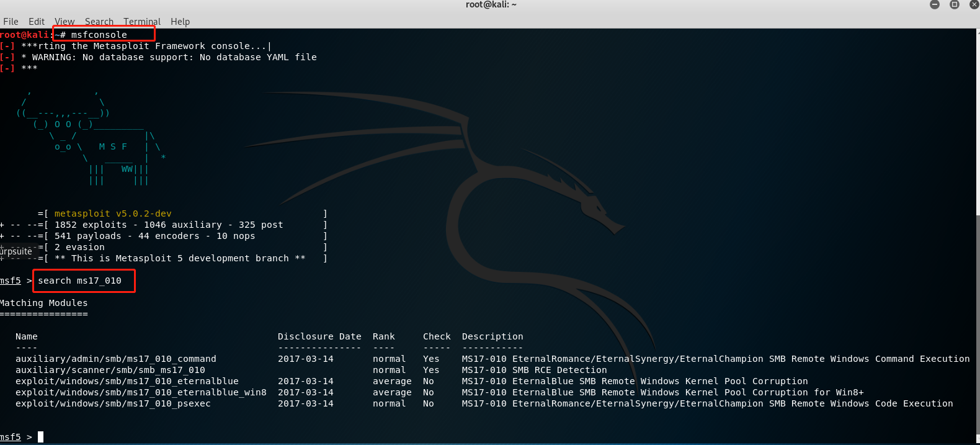Click the 'Rank' column header
This screenshot has width=980, height=445.
click(x=384, y=336)
